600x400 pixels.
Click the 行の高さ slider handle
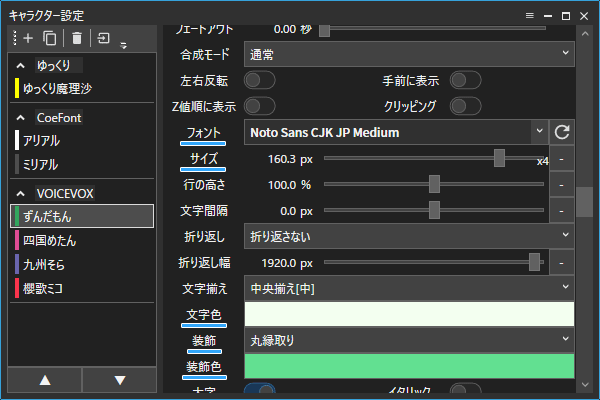[x=434, y=184]
